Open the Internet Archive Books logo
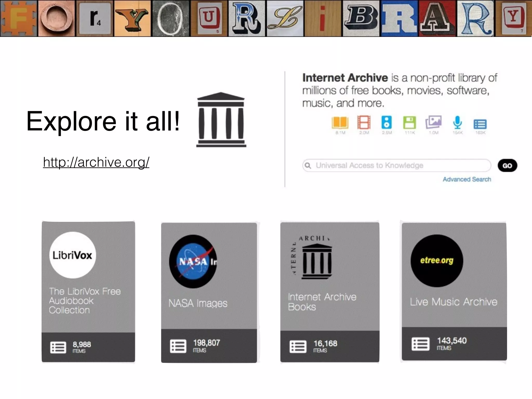532x399 pixels. click(312, 257)
